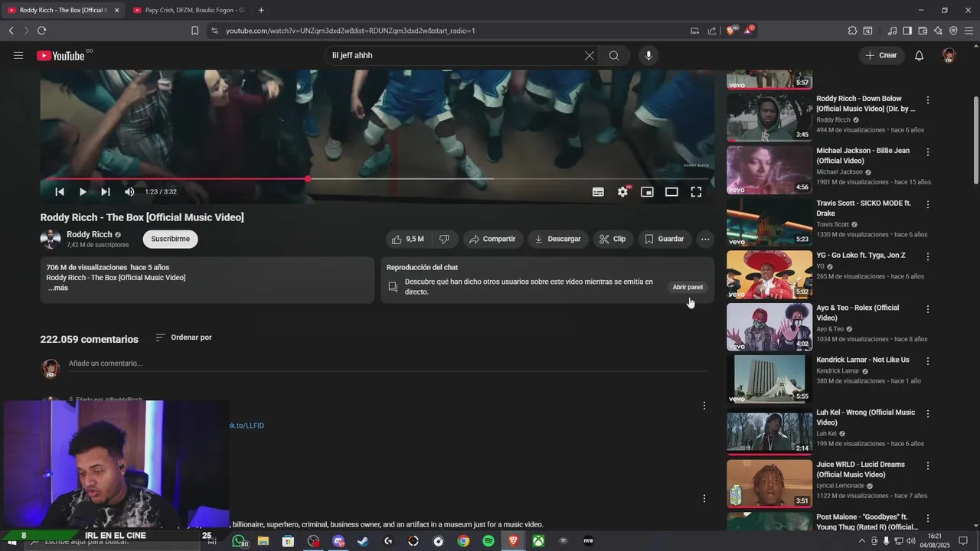Open options for the pinned comment

tap(704, 406)
